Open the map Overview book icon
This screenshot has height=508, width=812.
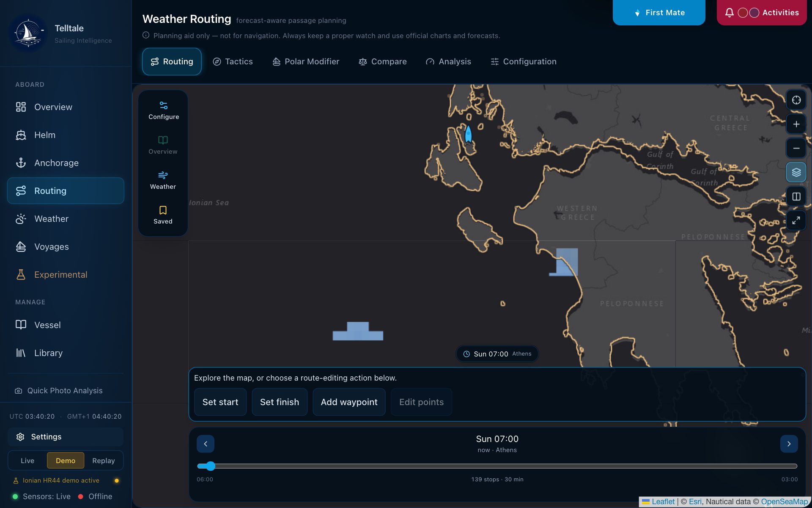click(x=163, y=145)
